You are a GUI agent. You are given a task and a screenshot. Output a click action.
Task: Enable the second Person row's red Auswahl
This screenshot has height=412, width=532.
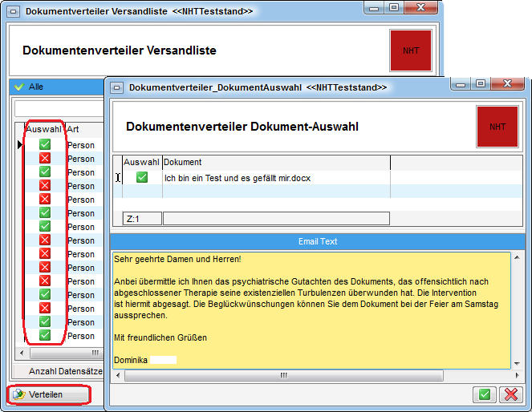tap(45, 159)
